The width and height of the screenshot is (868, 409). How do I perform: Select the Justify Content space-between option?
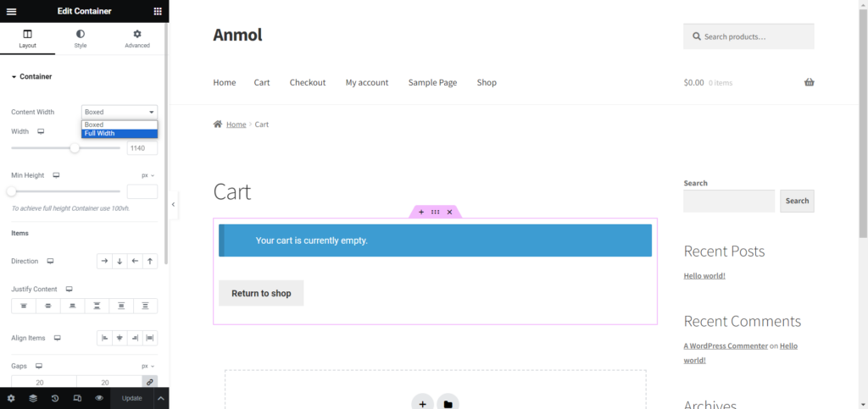tap(97, 306)
